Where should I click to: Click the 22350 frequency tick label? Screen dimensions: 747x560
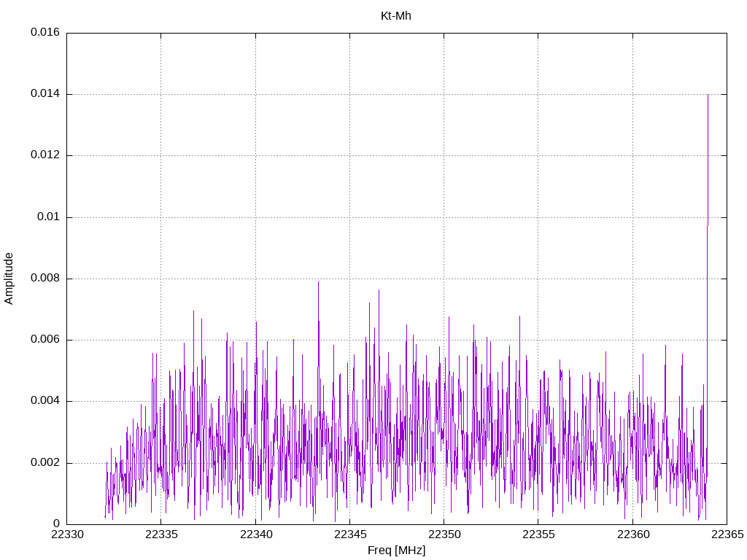tap(444, 535)
